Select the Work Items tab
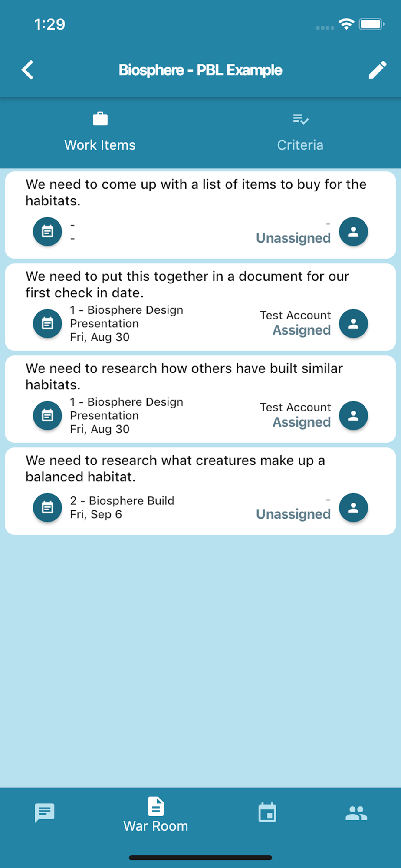Viewport: 401px width, 868px height. pos(100,133)
